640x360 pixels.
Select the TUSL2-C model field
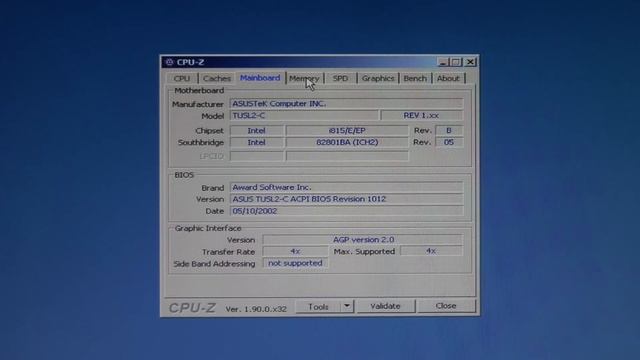click(304, 116)
